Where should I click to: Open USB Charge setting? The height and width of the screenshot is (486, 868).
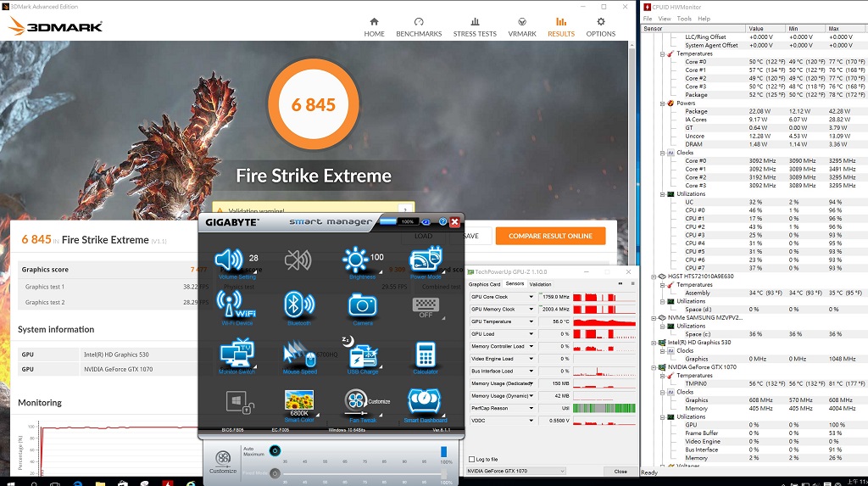tap(363, 355)
